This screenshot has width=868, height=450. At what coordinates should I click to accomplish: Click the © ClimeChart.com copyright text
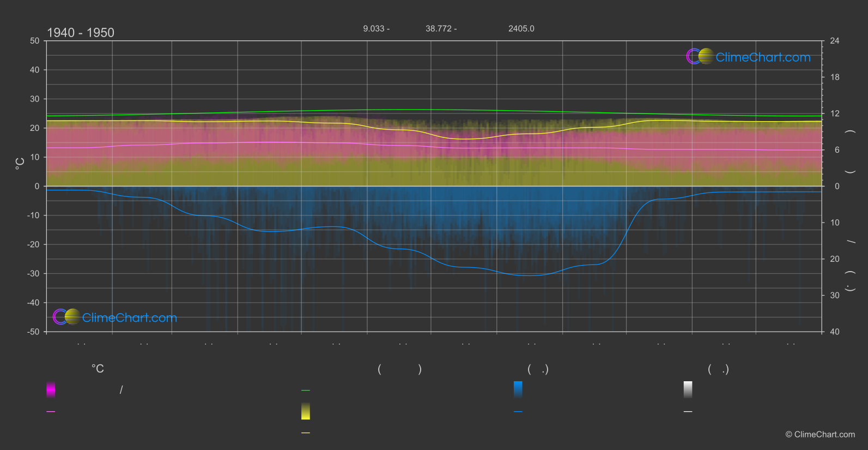click(x=820, y=435)
